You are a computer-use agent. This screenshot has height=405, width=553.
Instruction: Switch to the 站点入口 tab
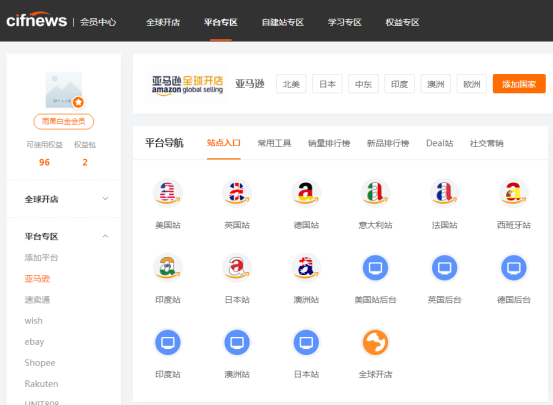224,143
